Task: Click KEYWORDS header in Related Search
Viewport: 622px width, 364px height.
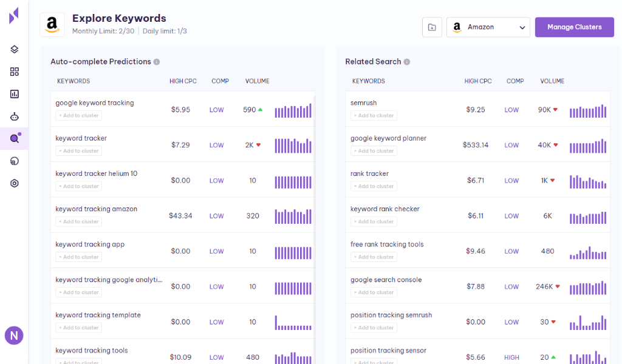Action: 369,81
